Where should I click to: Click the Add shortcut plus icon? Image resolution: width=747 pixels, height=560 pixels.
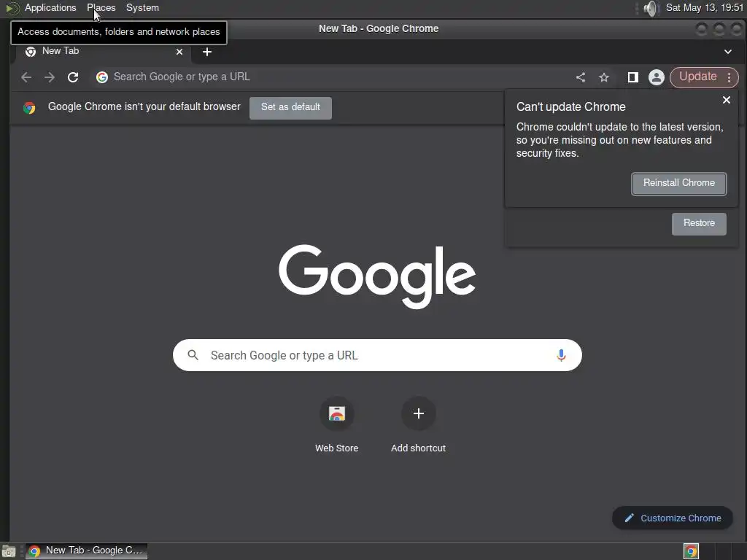[x=418, y=413]
